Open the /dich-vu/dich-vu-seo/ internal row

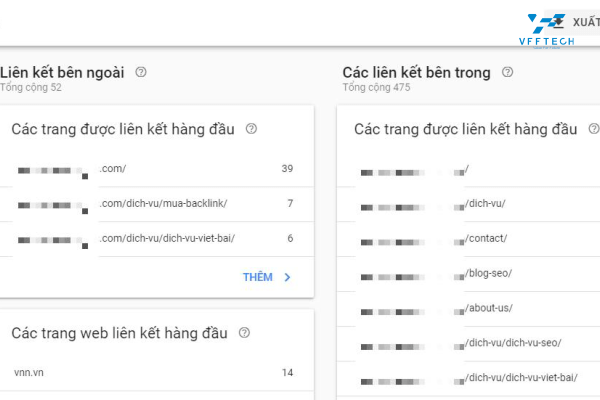(470, 343)
